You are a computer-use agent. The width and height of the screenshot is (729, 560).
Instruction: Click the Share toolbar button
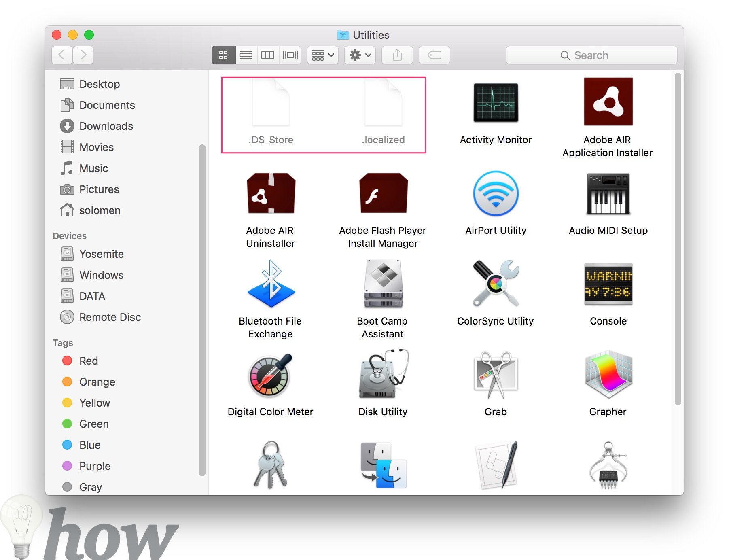tap(397, 55)
